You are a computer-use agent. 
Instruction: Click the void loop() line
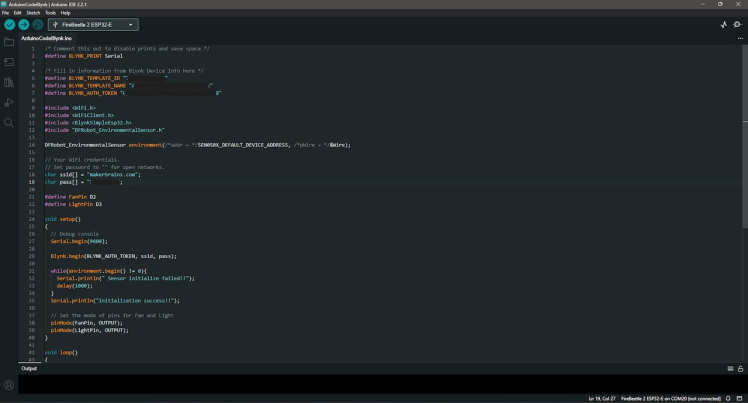[61, 352]
